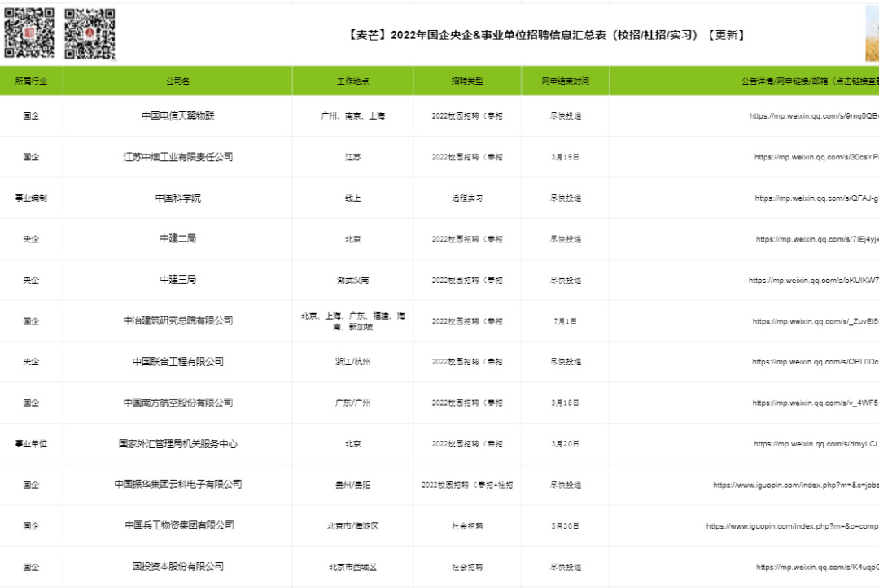Open the weixin link for 中国南方航空股份有限公司
This screenshot has height=588, width=879.
pyautogui.click(x=816, y=403)
